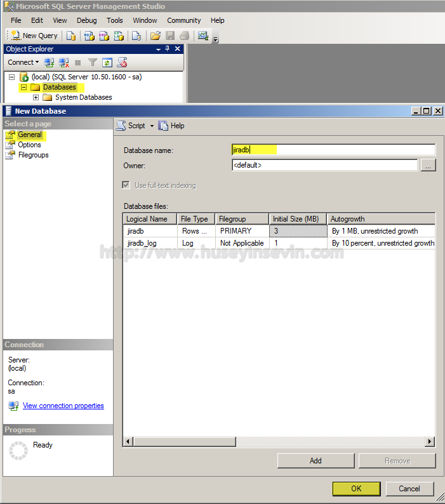This screenshot has height=504, width=445.
Task: Click scroll right arrow on file grid
Action: tap(430, 442)
